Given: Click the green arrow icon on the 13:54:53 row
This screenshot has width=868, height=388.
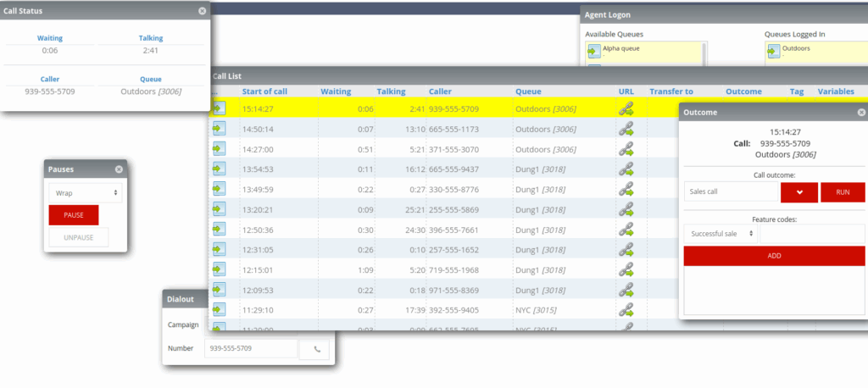Looking at the screenshot, I should click(219, 169).
